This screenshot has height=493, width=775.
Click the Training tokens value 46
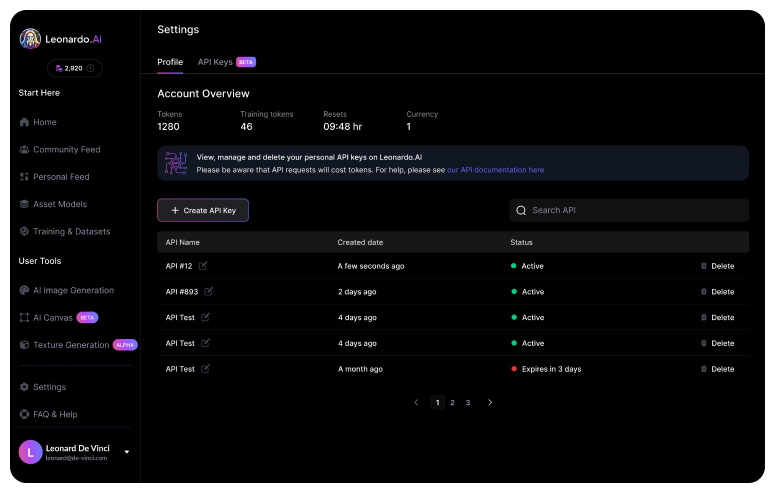pyautogui.click(x=246, y=127)
